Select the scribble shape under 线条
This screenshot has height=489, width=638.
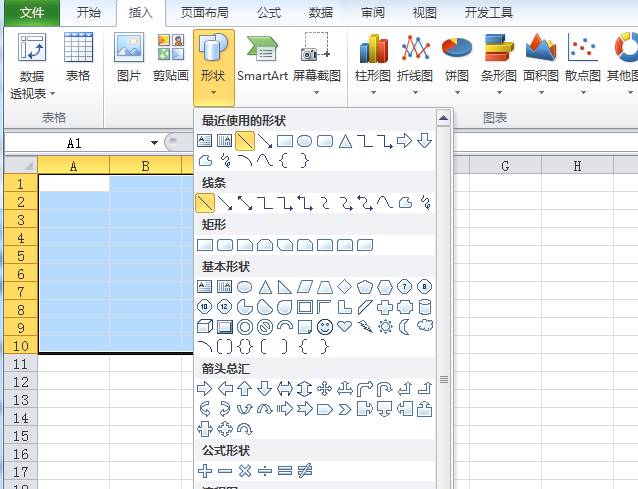425,203
